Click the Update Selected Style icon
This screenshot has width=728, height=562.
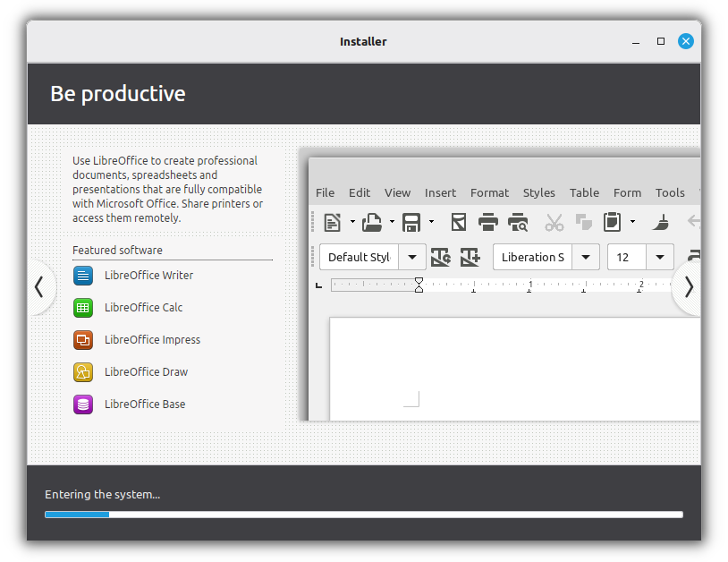click(440, 257)
